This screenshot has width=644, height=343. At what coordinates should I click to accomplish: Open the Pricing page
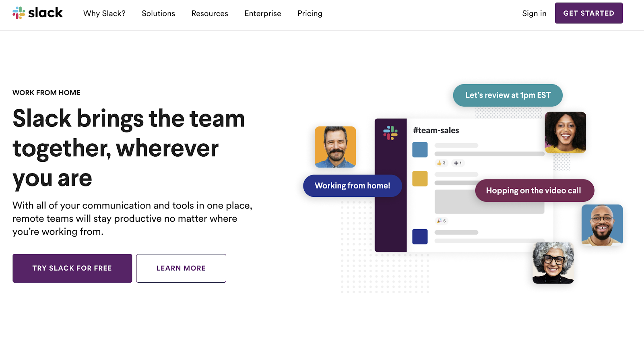[x=310, y=13]
